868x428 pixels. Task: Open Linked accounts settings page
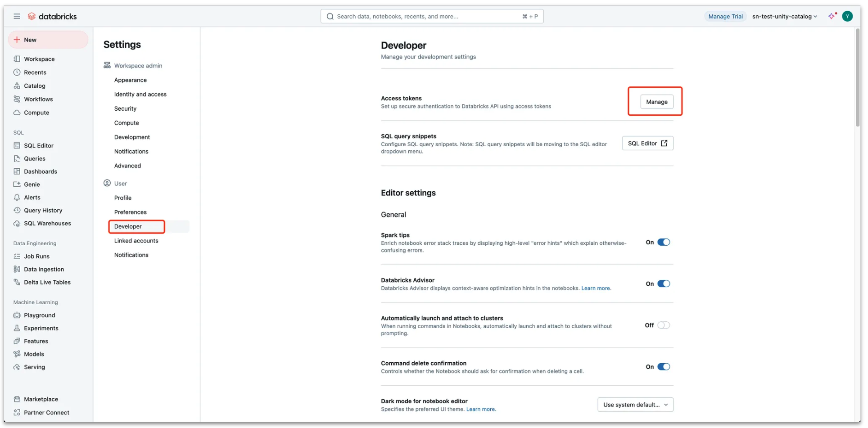tap(136, 241)
